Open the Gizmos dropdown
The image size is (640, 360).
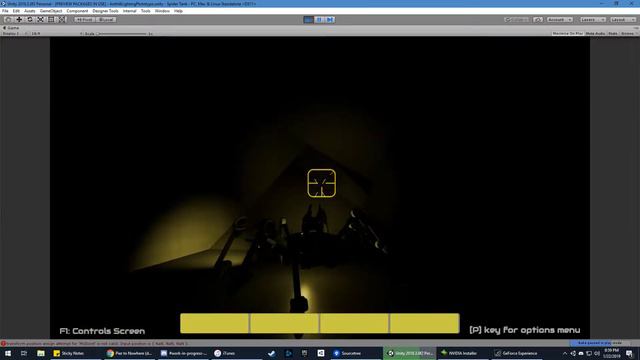(629, 33)
